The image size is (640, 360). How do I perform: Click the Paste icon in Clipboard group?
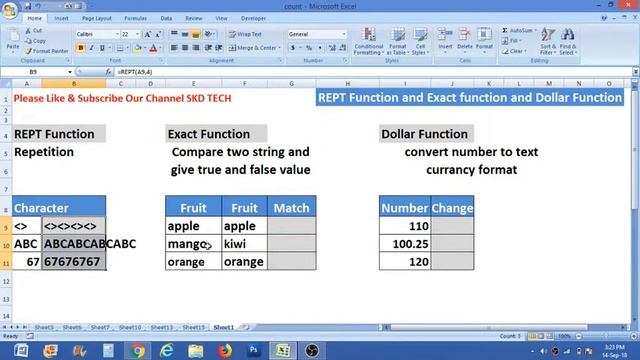tap(13, 40)
